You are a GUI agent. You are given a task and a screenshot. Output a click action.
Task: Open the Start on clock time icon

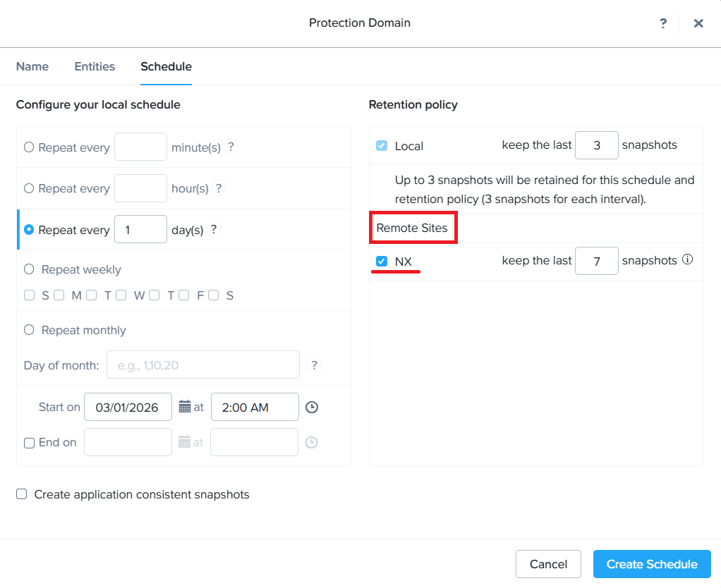tap(311, 407)
